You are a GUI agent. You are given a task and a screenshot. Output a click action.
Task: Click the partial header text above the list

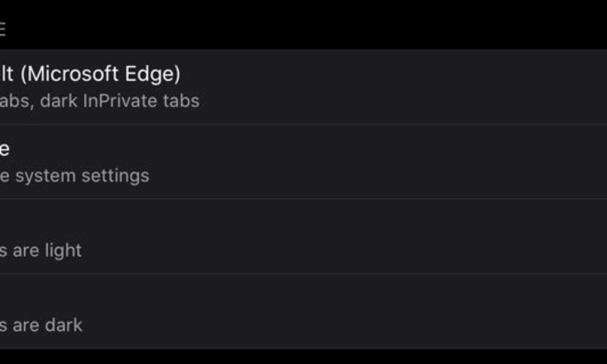click(x=3, y=29)
